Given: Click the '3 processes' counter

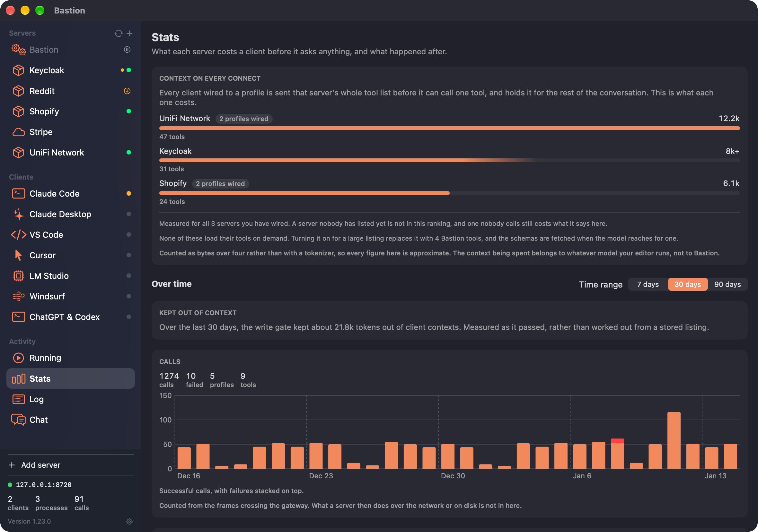Looking at the screenshot, I should click(51, 503).
